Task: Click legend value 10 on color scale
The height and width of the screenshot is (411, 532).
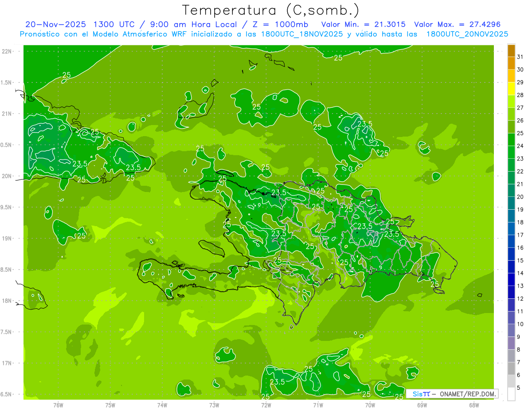Action: [x=520, y=324]
